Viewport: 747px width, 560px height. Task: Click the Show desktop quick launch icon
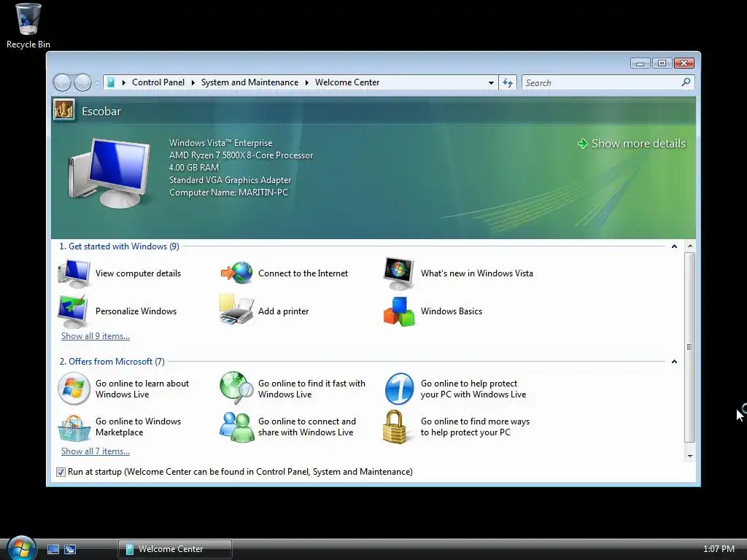(x=53, y=549)
